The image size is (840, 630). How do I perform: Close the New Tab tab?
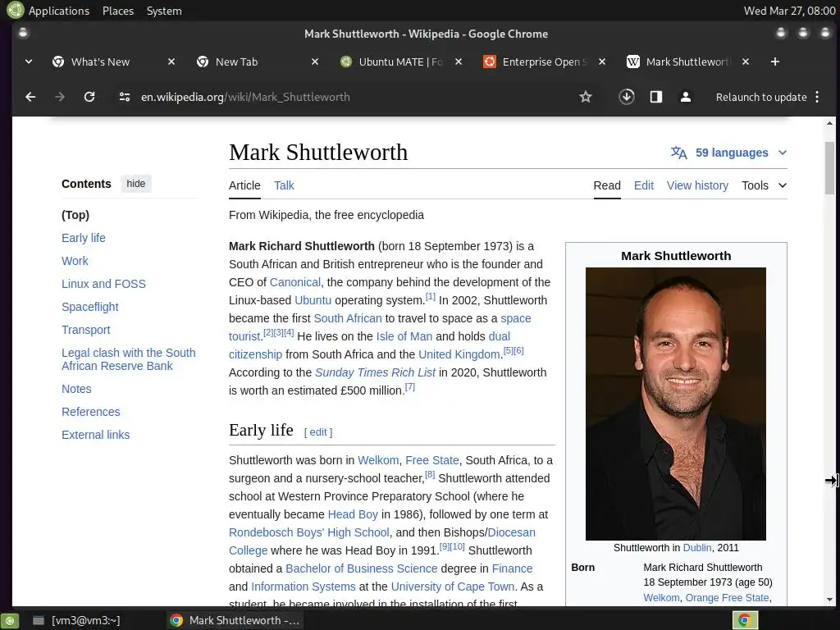[x=315, y=62]
